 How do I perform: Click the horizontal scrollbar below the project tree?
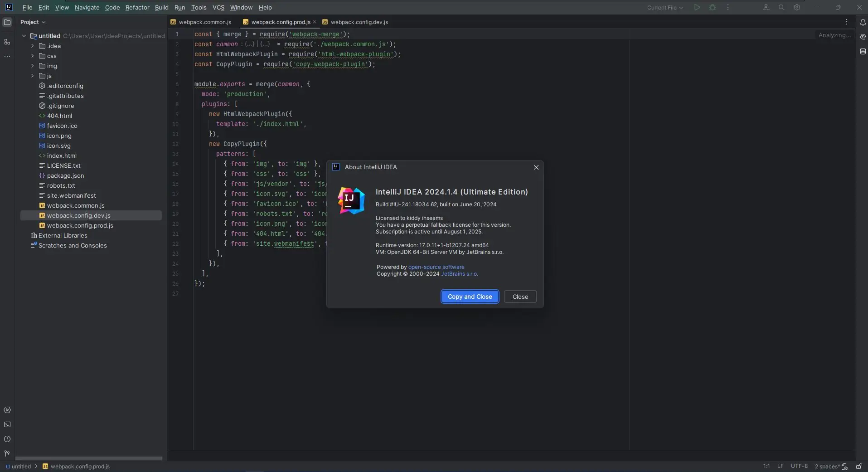[89, 458]
